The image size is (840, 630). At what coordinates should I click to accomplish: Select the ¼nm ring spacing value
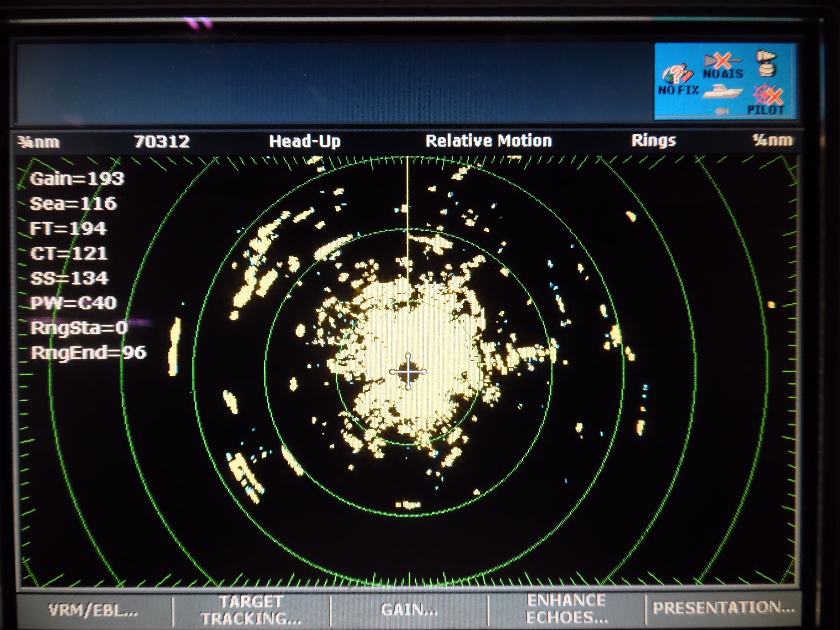[772, 140]
